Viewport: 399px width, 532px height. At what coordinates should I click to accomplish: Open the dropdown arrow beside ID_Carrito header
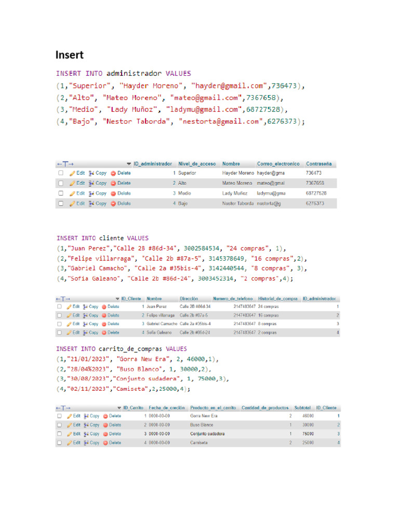[x=119, y=408]
